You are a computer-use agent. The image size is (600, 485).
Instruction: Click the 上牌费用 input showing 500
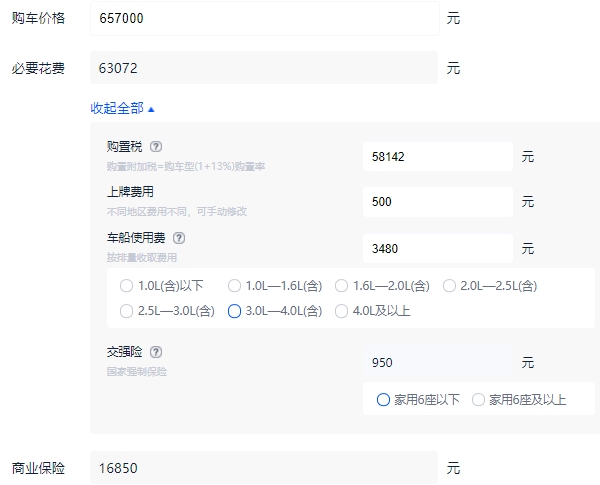click(x=438, y=202)
